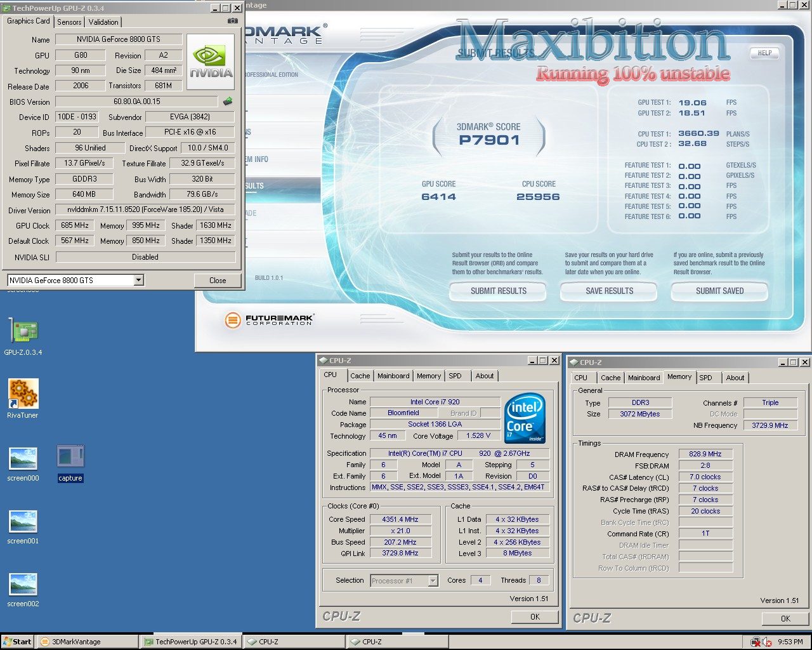Viewport: 812px width, 650px height.
Task: Open the GPU-Z.0.3.4 desktop icon
Action: 23,337
